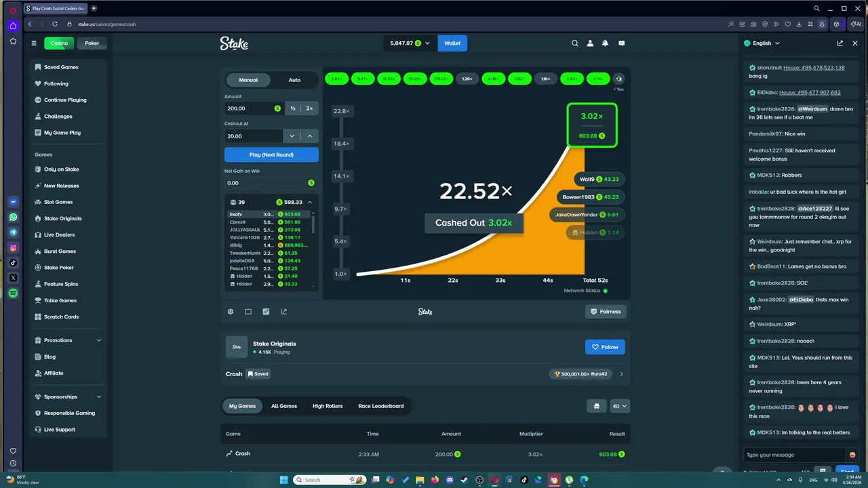Open the High Rollers tab
The height and width of the screenshot is (488, 868).
pos(328,406)
